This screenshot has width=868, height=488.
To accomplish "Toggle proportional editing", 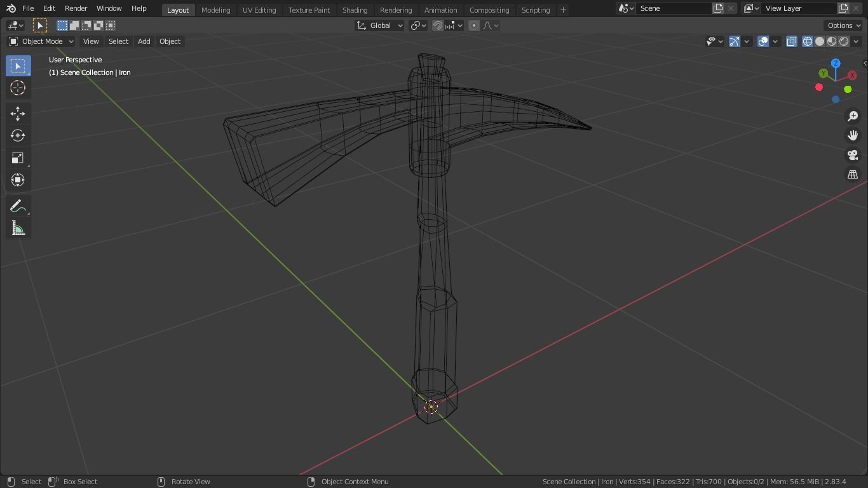I will (474, 25).
